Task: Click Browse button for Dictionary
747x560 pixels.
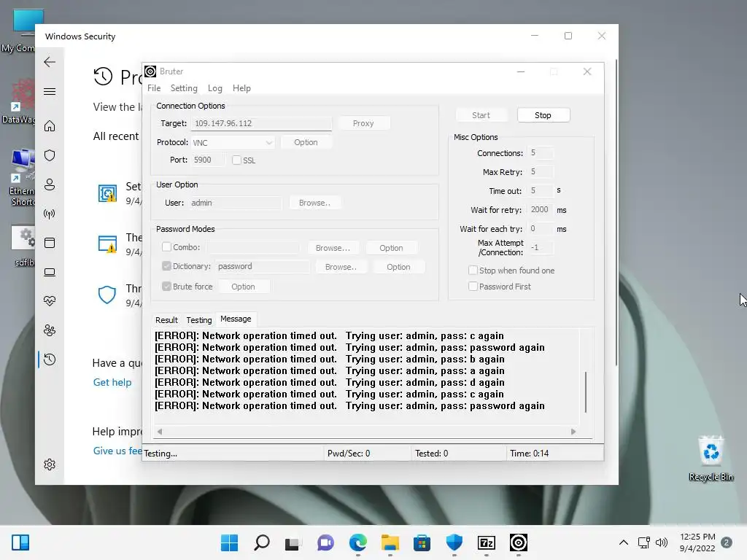Action: point(341,267)
